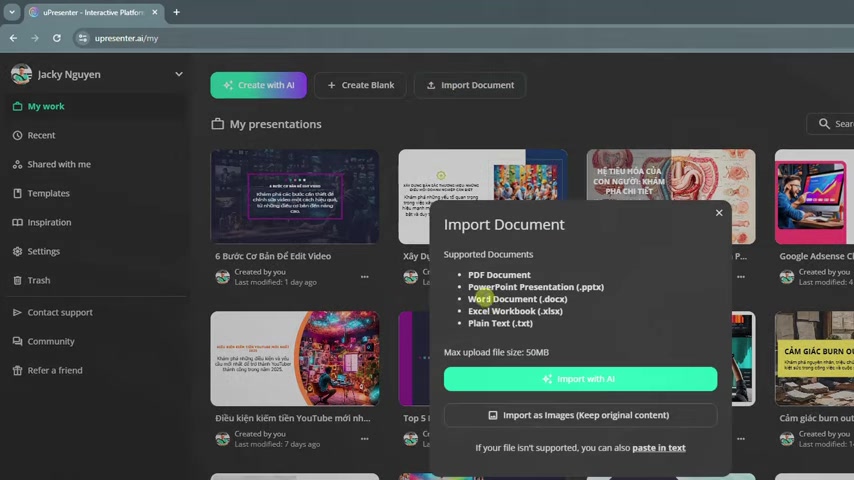Open Shared with me section
The image size is (854, 480).
click(x=95, y=164)
